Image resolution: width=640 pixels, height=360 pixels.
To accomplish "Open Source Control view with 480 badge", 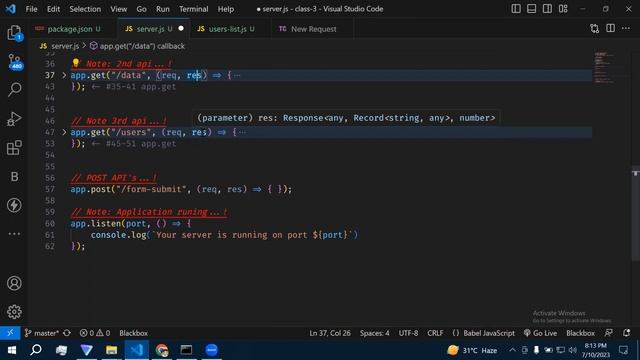I will click(14, 62).
